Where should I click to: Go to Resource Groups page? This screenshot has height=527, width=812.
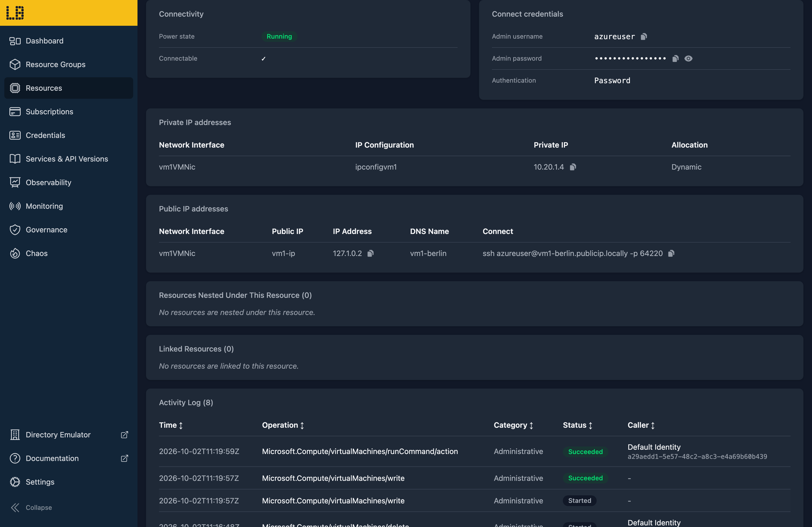point(68,64)
